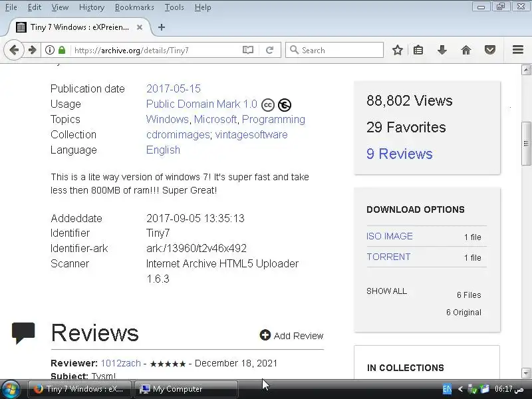Close the Tiny 7 Windows tab
532x399 pixels.
(140, 27)
